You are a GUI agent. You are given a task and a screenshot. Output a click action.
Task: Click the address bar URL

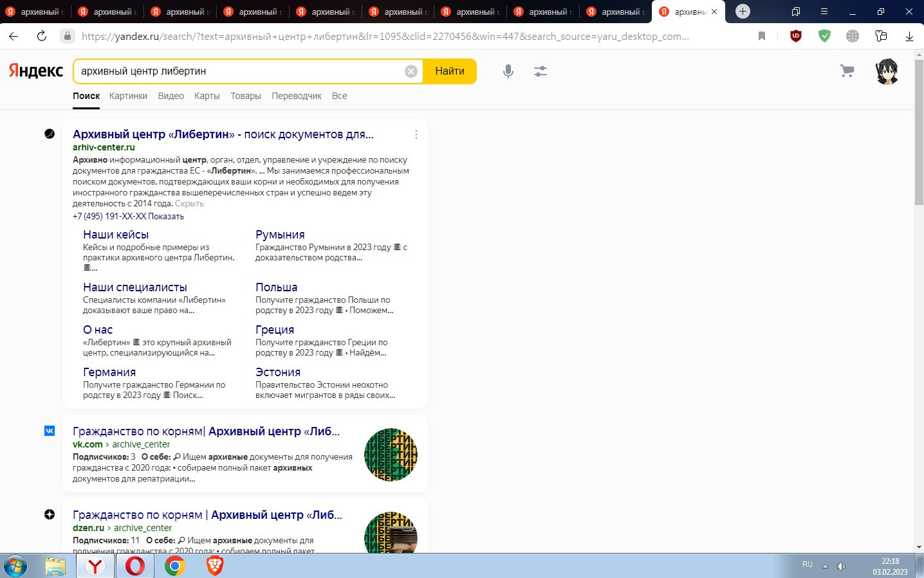pyautogui.click(x=385, y=37)
